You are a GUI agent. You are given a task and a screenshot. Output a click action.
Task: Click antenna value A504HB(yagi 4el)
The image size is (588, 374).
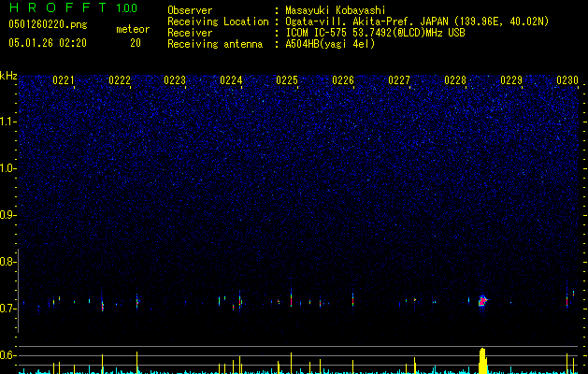(330, 44)
